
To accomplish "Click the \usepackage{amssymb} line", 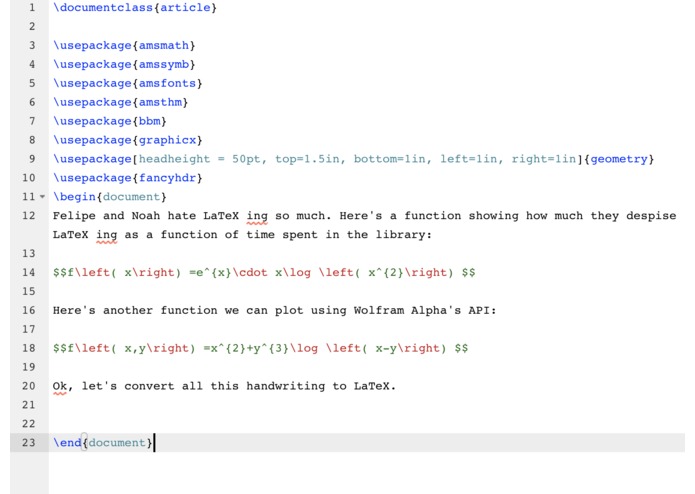I will click(x=124, y=65).
